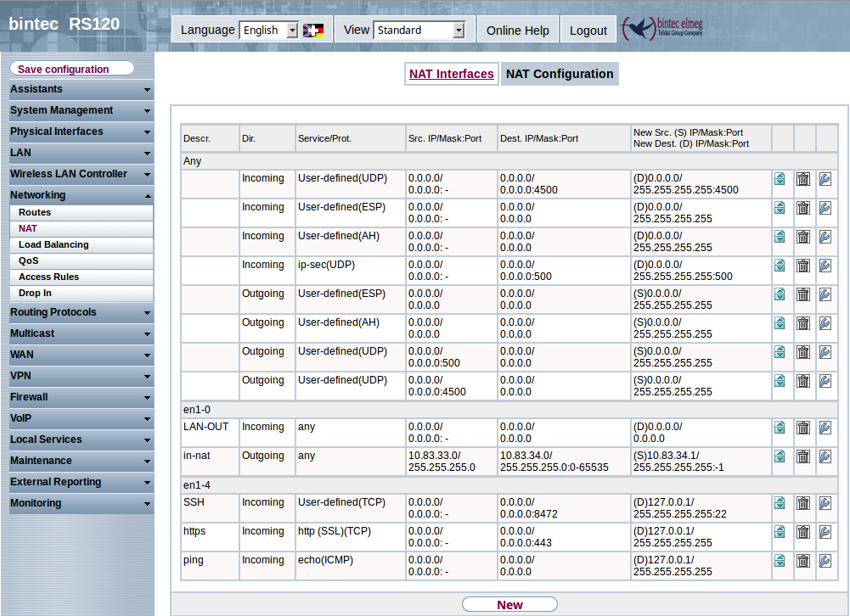The height and width of the screenshot is (616, 850).
Task: Open the Language dropdown
Action: [269, 31]
